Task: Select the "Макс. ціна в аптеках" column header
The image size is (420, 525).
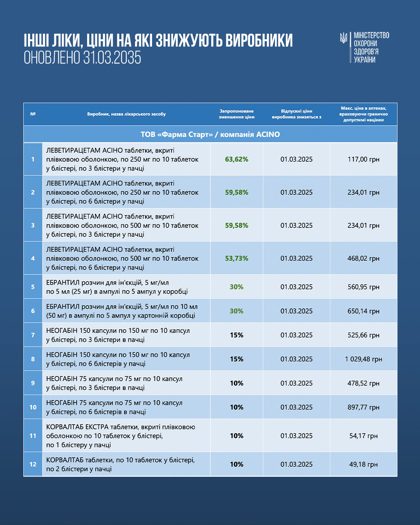Action: [364, 114]
